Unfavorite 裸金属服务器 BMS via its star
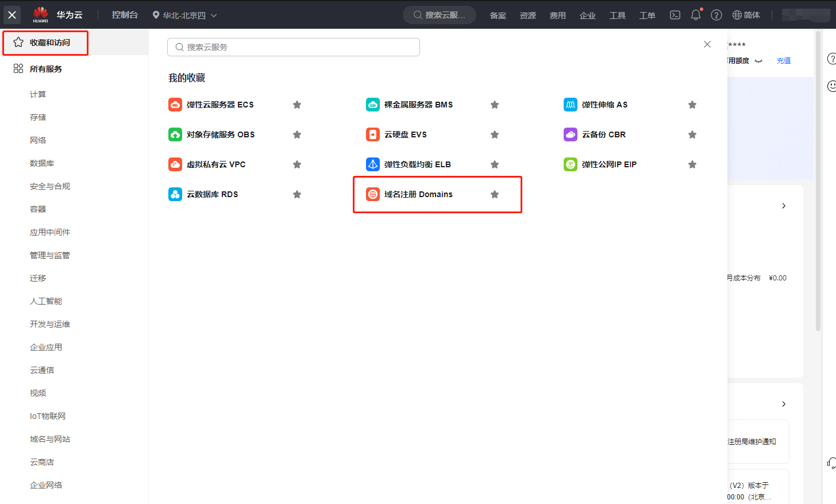This screenshot has height=504, width=836. pyautogui.click(x=495, y=105)
